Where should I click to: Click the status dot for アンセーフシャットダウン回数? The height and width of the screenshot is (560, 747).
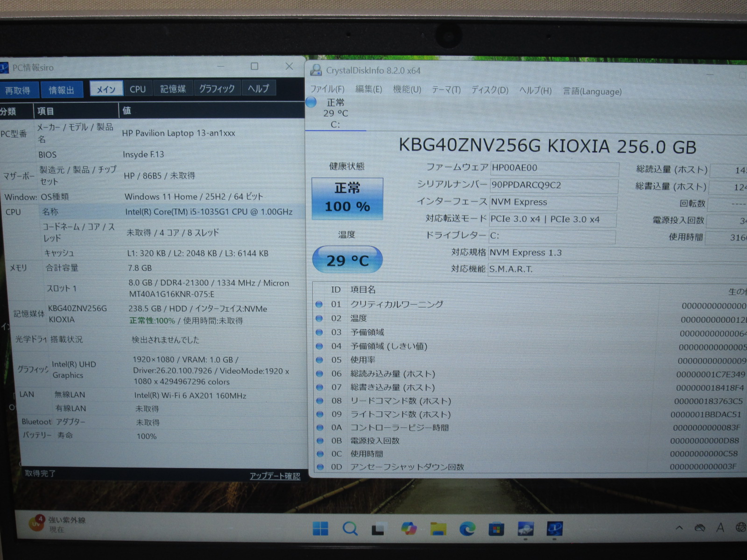[x=320, y=466]
